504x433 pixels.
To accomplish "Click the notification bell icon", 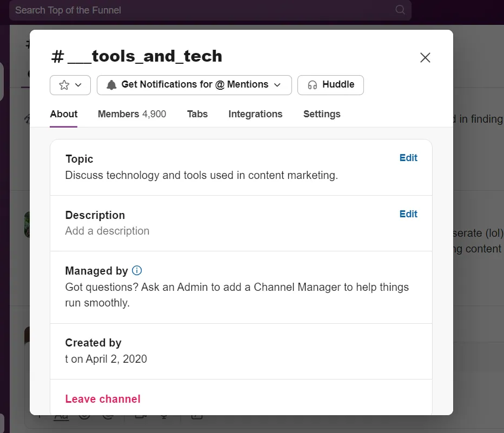I will pyautogui.click(x=111, y=85).
